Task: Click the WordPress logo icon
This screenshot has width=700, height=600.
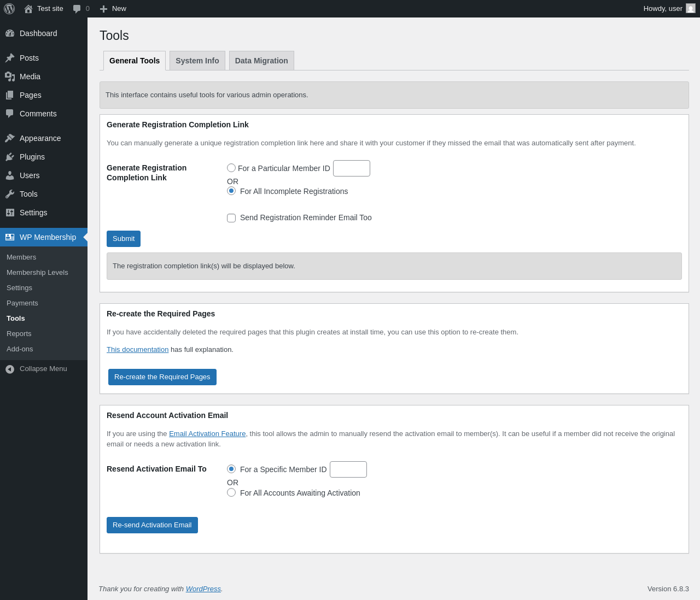Action: (x=9, y=9)
